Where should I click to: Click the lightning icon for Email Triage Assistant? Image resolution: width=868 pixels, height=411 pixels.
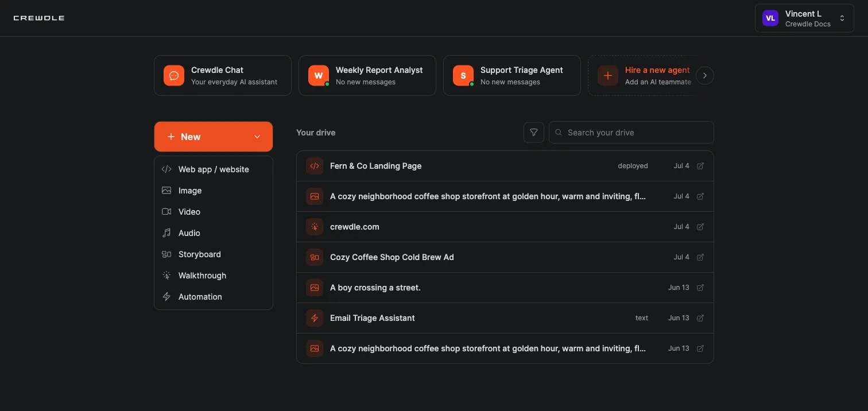point(315,318)
